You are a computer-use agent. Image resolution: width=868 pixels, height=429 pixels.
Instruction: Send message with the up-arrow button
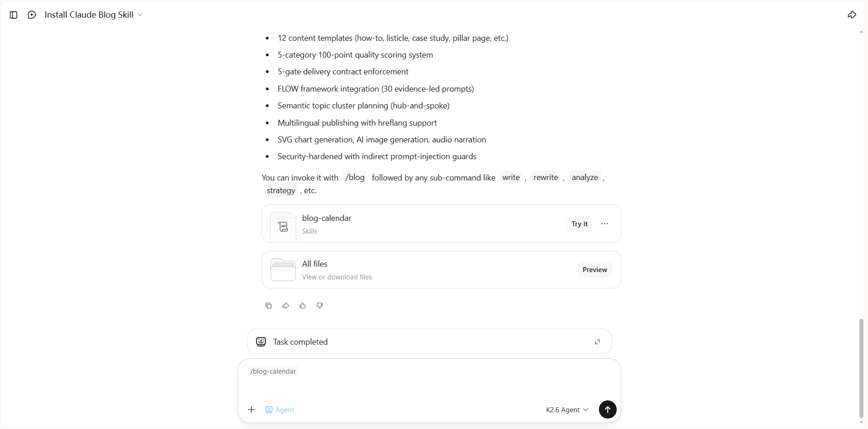(x=608, y=409)
